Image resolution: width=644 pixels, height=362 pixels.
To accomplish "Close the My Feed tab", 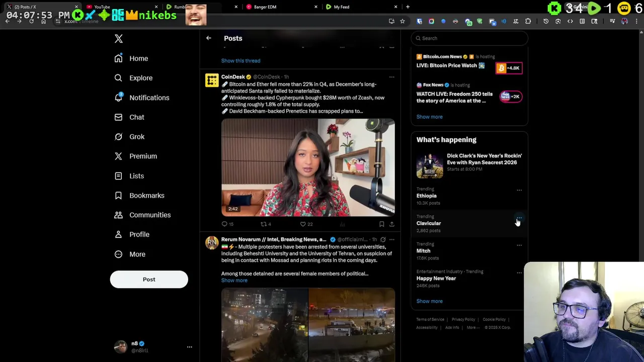I will coord(395,7).
